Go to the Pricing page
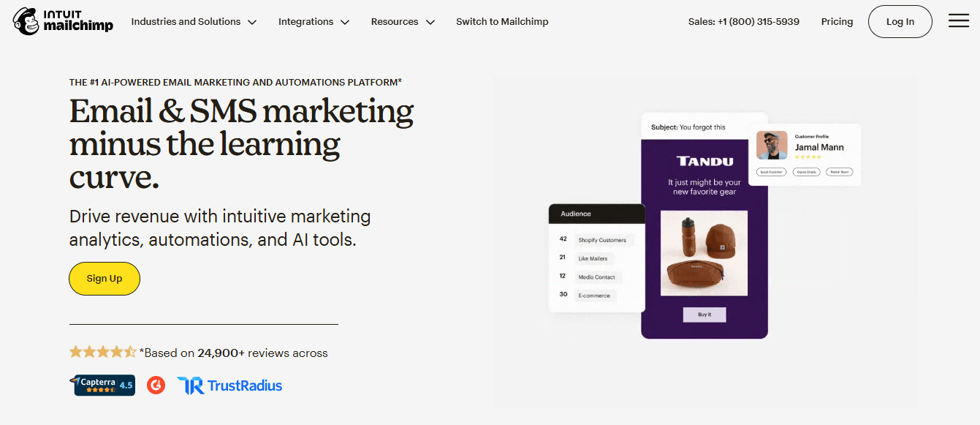980x425 pixels. (x=837, y=21)
